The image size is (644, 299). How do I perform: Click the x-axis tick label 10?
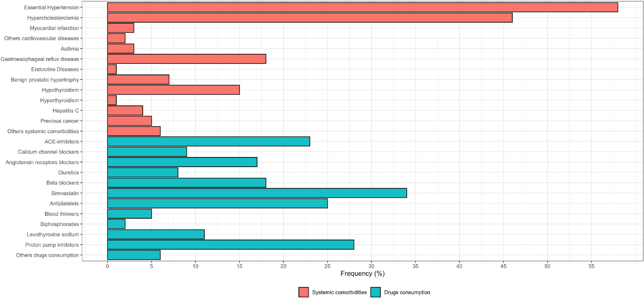coord(195,266)
